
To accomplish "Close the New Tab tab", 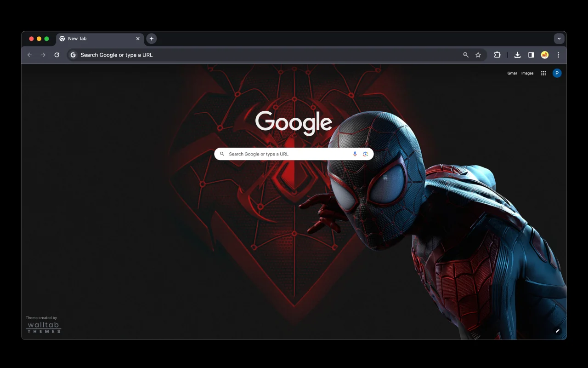I will click(x=138, y=39).
